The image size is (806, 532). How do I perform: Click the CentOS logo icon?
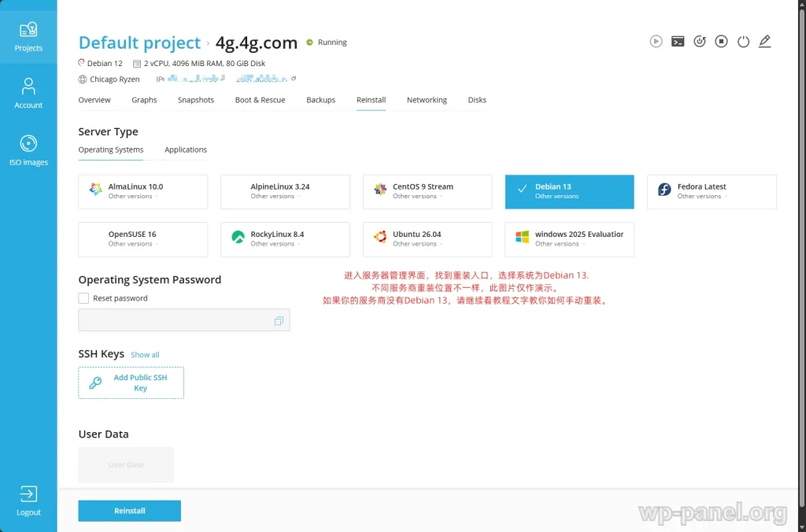click(380, 189)
